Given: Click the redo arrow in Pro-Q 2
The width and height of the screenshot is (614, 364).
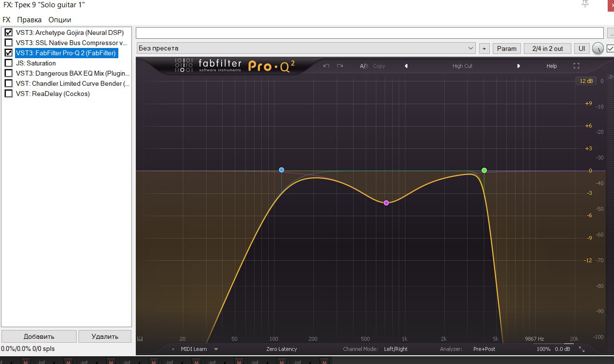Looking at the screenshot, I should pyautogui.click(x=340, y=66).
